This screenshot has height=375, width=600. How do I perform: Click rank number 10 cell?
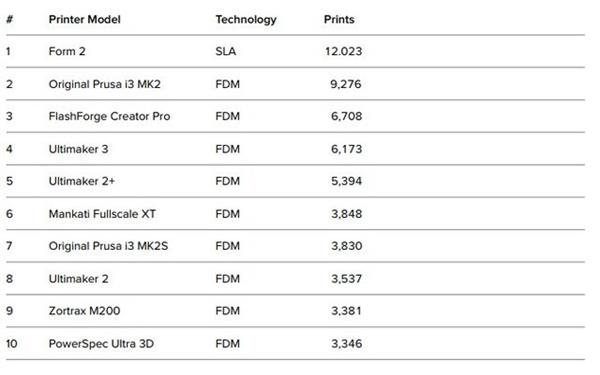pyautogui.click(x=11, y=344)
